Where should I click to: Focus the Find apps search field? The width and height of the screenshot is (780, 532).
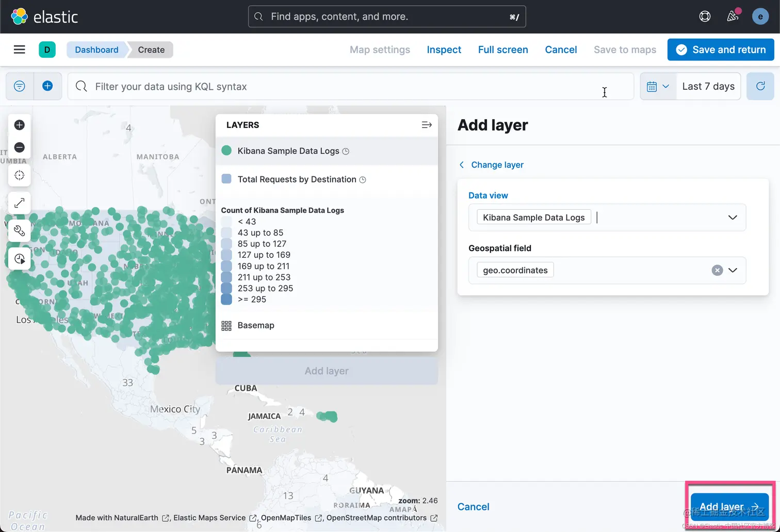387,16
